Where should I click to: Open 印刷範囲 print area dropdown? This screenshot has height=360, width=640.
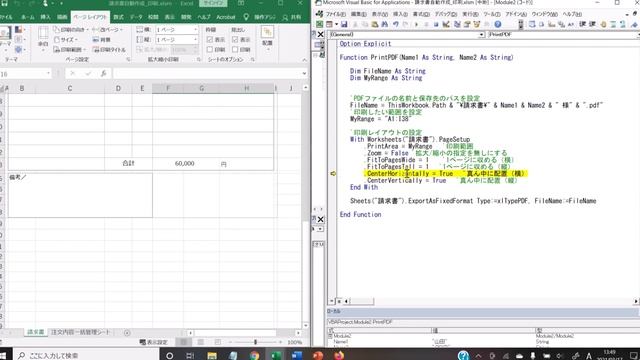click(x=69, y=49)
